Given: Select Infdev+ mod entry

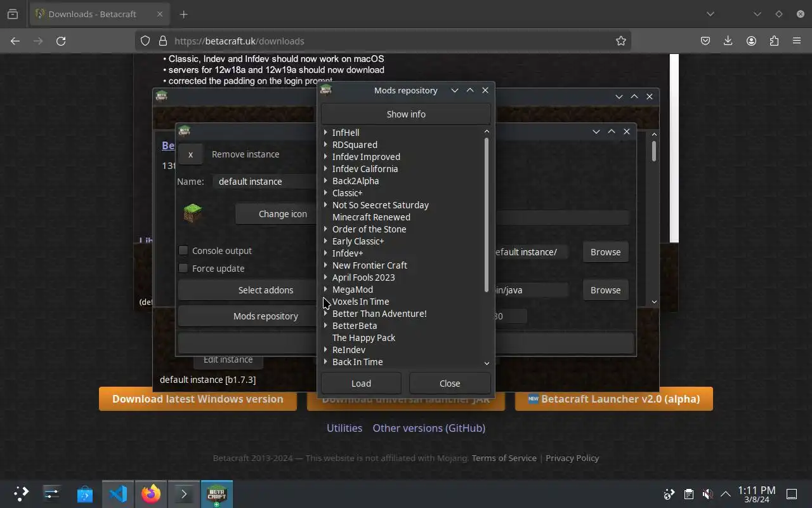Looking at the screenshot, I should [348, 253].
